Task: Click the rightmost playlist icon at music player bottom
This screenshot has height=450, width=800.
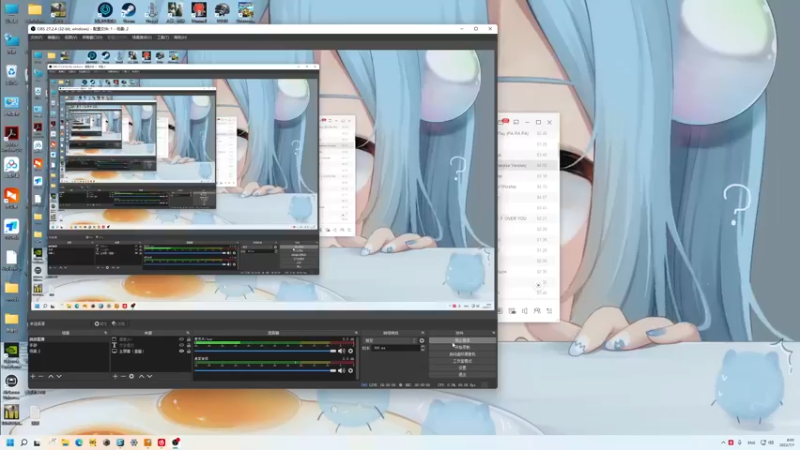Action: (549, 311)
